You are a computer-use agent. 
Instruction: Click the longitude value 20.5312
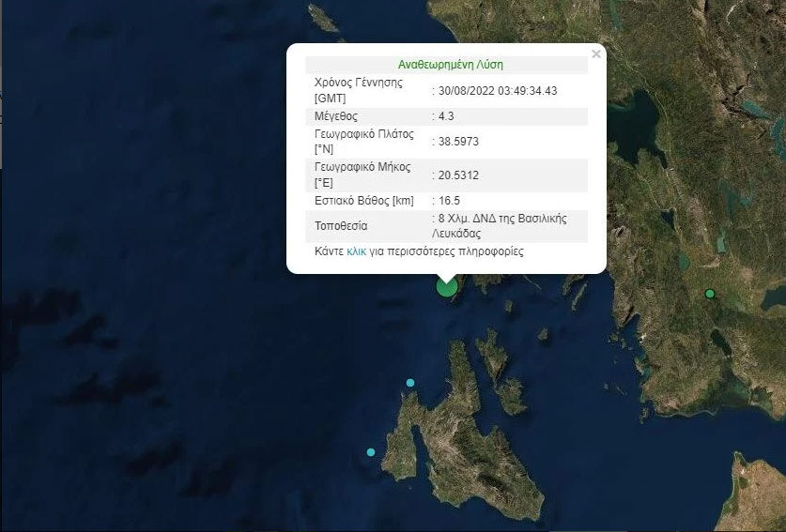pos(457,175)
